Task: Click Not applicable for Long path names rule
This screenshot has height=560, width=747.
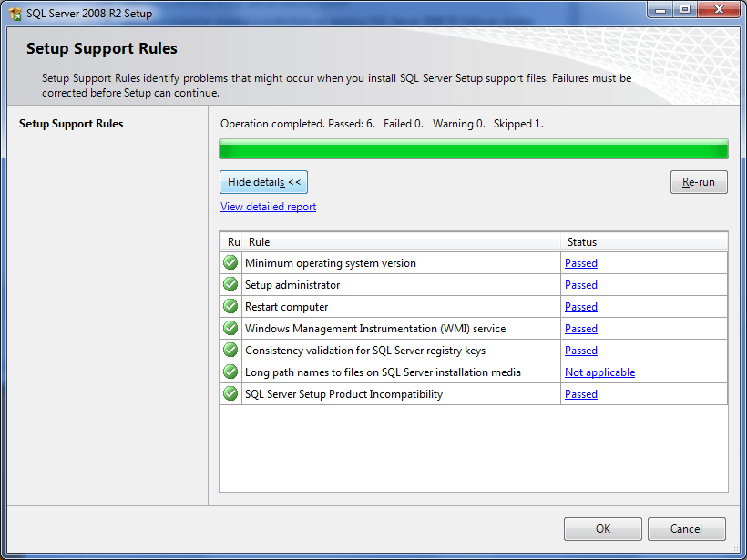Action: tap(599, 372)
